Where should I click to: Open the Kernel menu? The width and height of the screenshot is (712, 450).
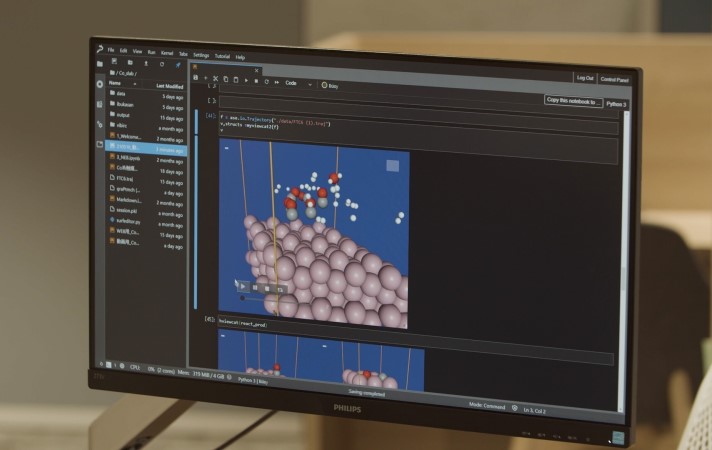pyautogui.click(x=167, y=52)
